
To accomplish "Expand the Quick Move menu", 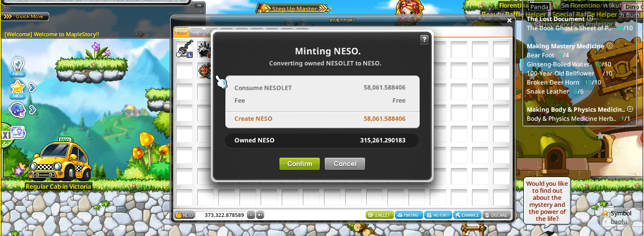I will 26,17.
